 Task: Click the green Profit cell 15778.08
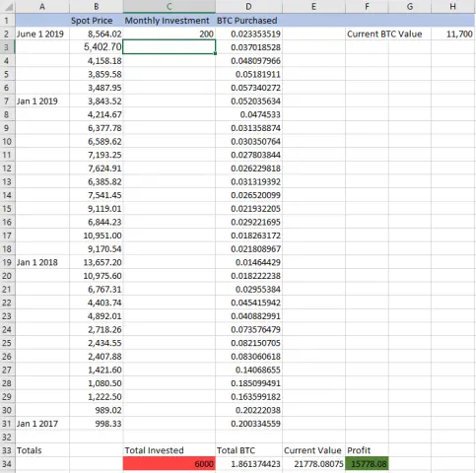point(367,464)
